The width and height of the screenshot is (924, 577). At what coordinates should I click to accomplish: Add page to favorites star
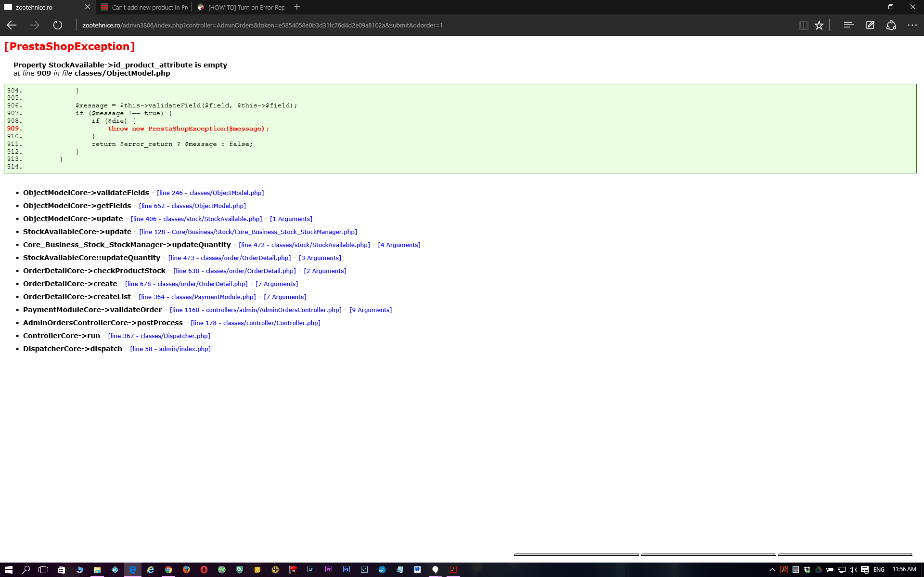(819, 25)
